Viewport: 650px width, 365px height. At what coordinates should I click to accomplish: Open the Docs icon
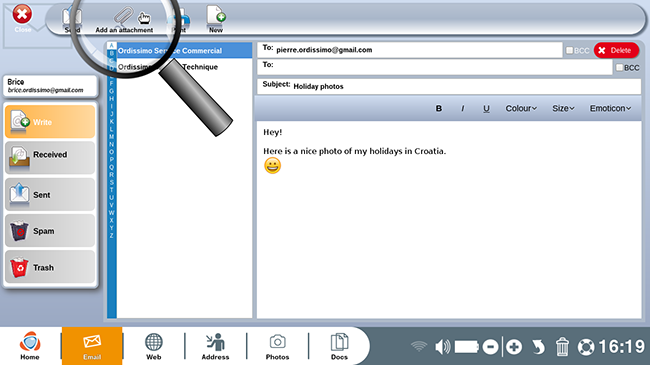click(x=339, y=346)
